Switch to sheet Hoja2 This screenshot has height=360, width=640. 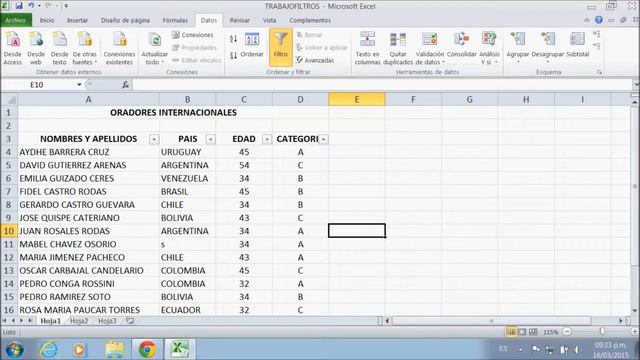(79, 321)
